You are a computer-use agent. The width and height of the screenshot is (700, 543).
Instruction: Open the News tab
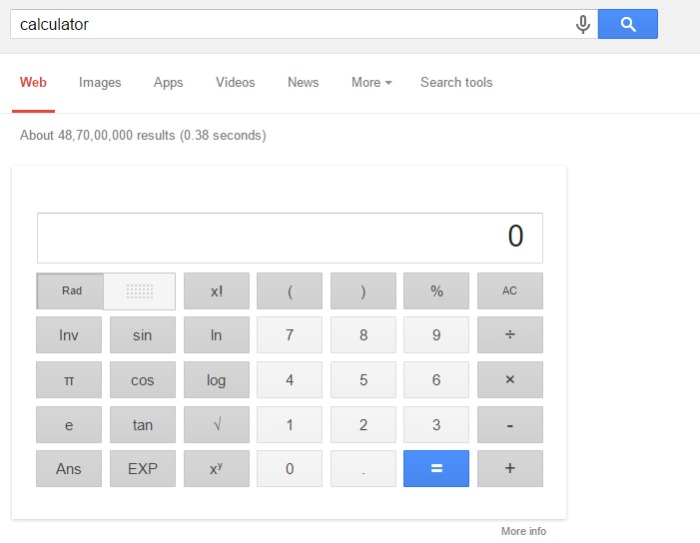[303, 83]
